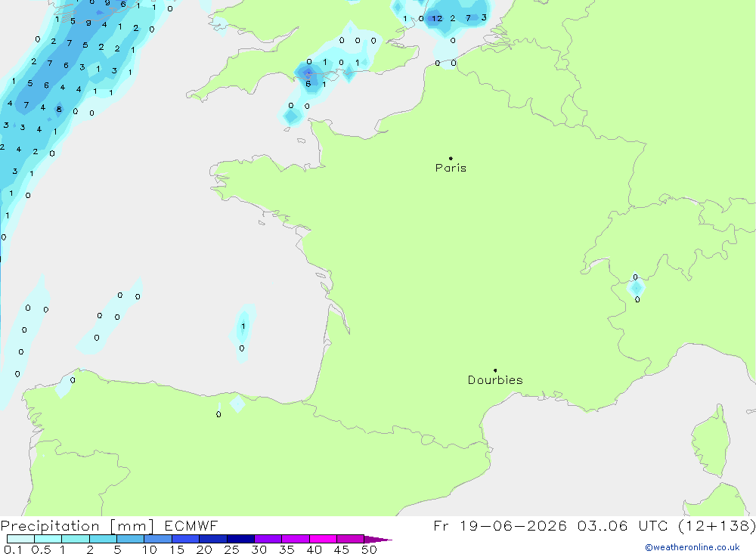Click the 6 mm value near southern England
756x554 pixels.
point(308,84)
